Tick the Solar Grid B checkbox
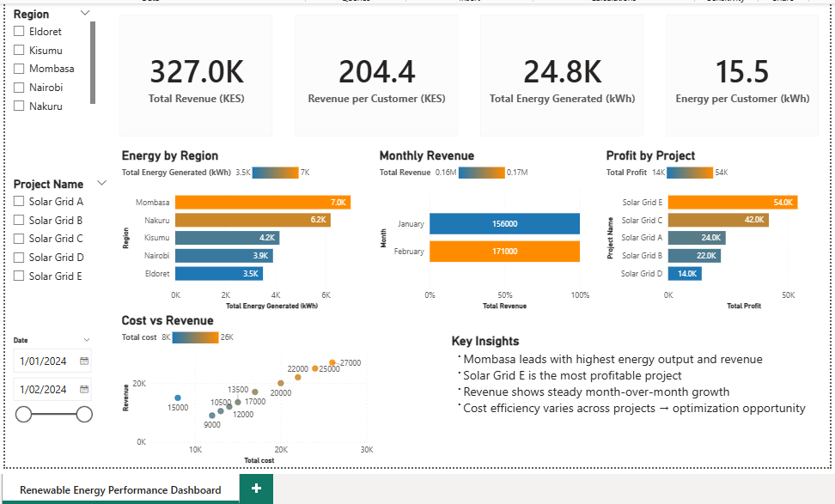Screen dimensions: 835x504 (19, 220)
